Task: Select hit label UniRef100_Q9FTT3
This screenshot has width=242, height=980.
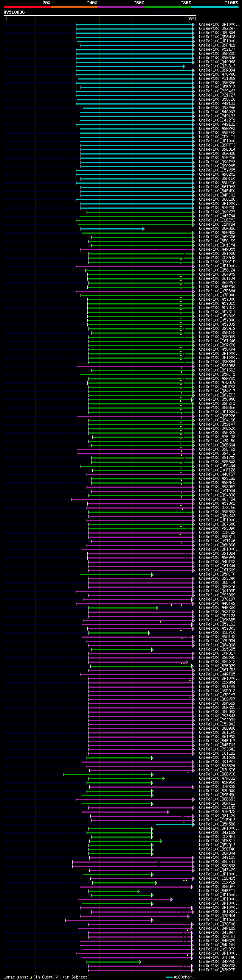Action: [217, 145]
